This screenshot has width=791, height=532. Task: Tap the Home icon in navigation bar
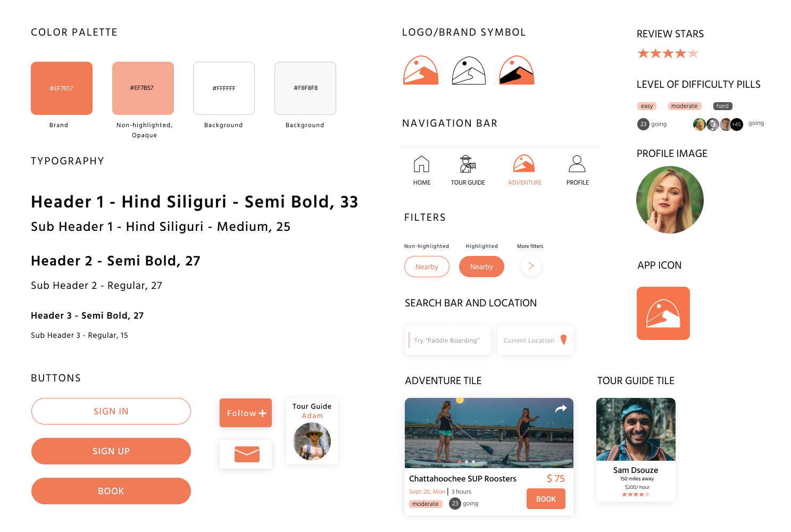tap(421, 164)
